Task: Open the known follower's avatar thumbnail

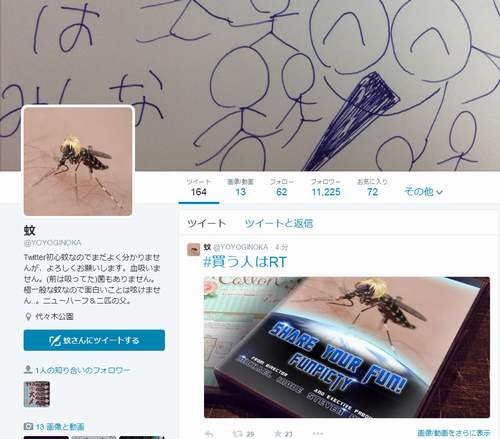Action: coord(37,394)
